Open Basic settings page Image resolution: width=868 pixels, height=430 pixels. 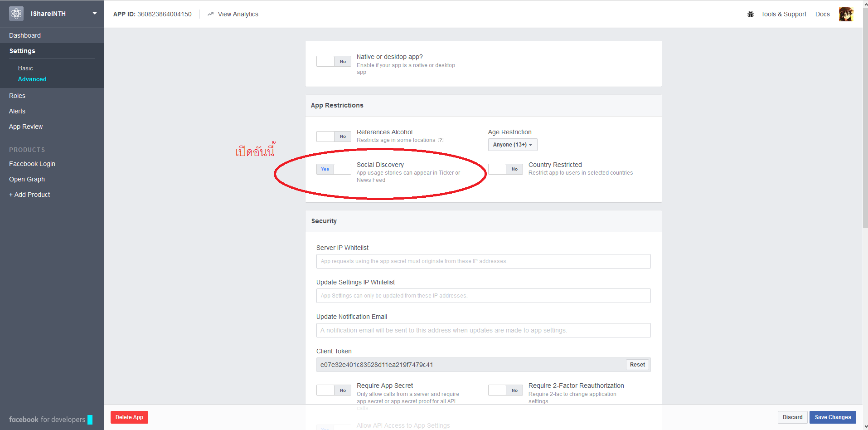pos(25,68)
